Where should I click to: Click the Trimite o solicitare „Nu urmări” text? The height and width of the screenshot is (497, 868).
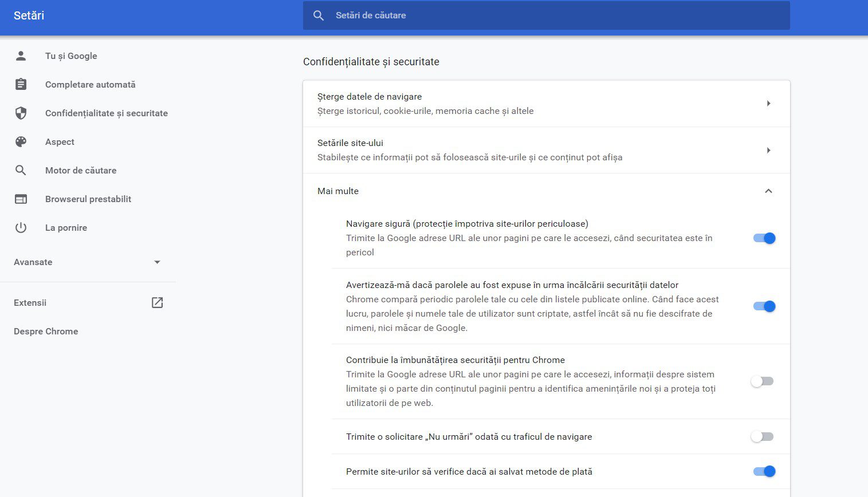click(x=469, y=437)
